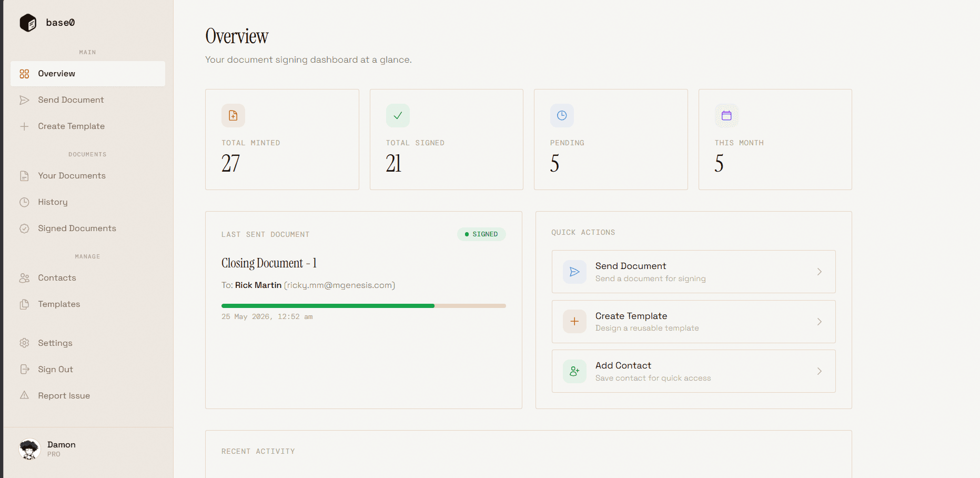Click recipient name Rick Martin
This screenshot has height=478, width=980.
click(258, 285)
